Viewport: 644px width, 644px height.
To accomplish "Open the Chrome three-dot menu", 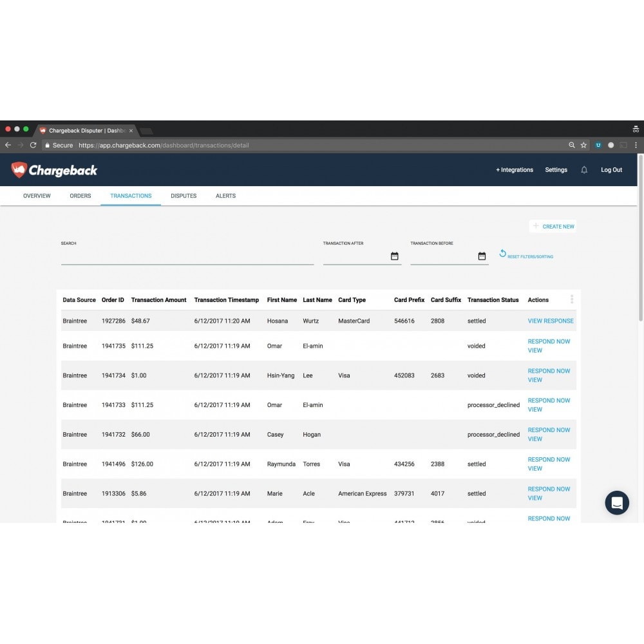I will coord(636,145).
